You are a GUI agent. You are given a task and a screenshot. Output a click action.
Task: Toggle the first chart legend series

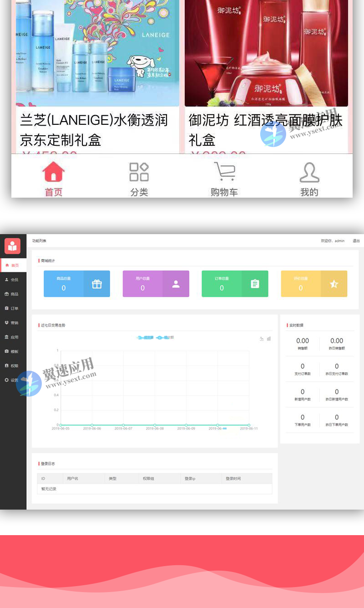pyautogui.click(x=146, y=338)
